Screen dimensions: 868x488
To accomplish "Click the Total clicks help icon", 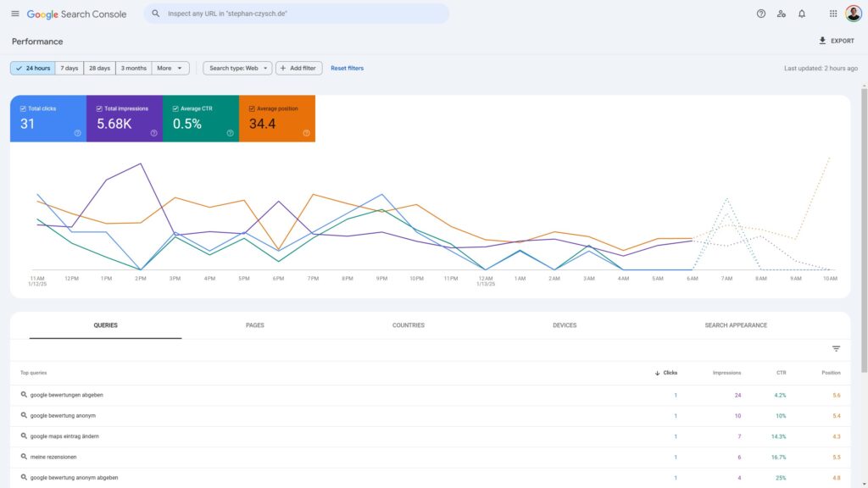I will pyautogui.click(x=77, y=133).
